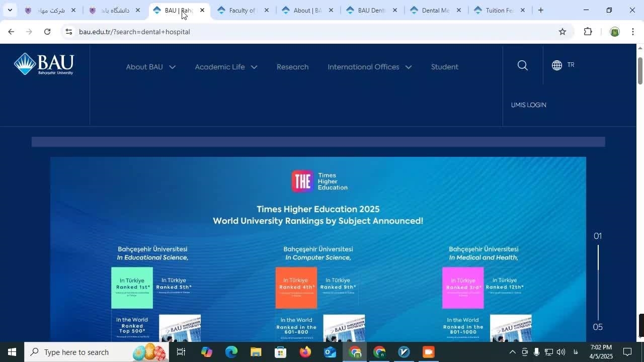Open Outlook from the taskbar
This screenshot has width=644, height=362.
(x=330, y=352)
